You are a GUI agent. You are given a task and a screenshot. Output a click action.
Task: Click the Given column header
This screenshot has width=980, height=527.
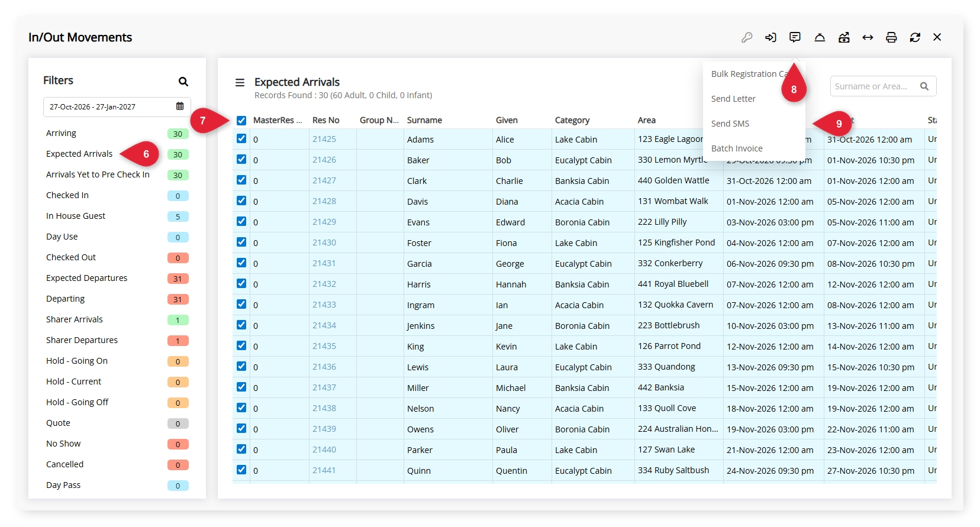(x=507, y=120)
